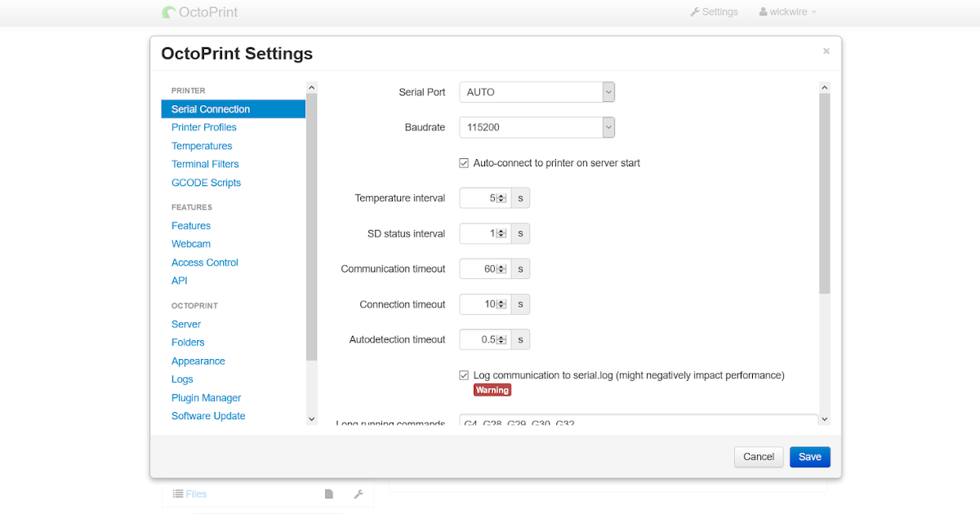
Task: Select Serial Connection in the sidebar
Action: [234, 109]
